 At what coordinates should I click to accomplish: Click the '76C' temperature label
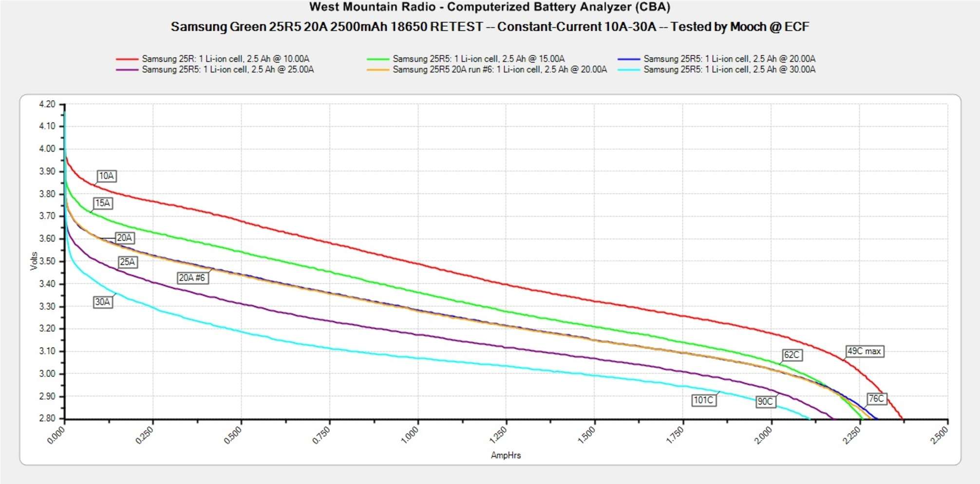pos(876,398)
